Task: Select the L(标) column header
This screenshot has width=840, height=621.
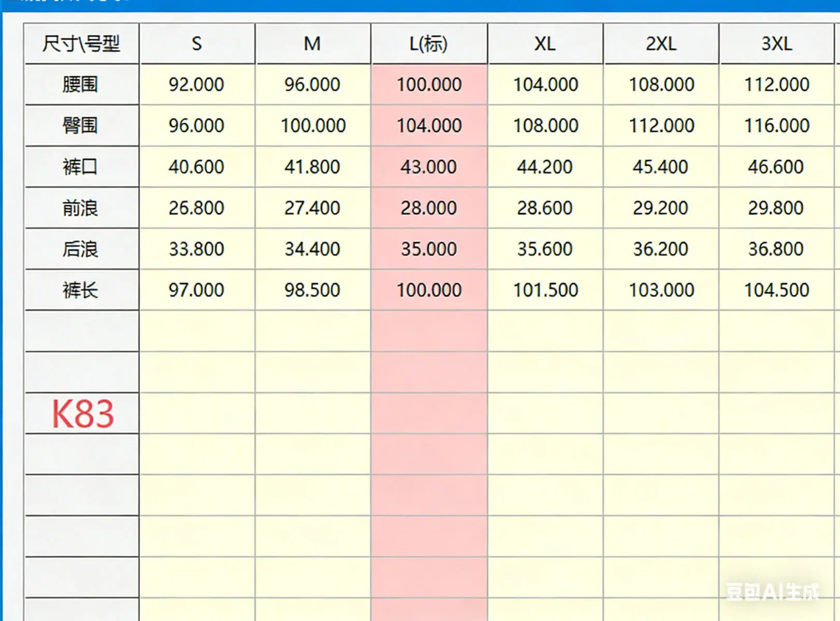Action: tap(429, 43)
